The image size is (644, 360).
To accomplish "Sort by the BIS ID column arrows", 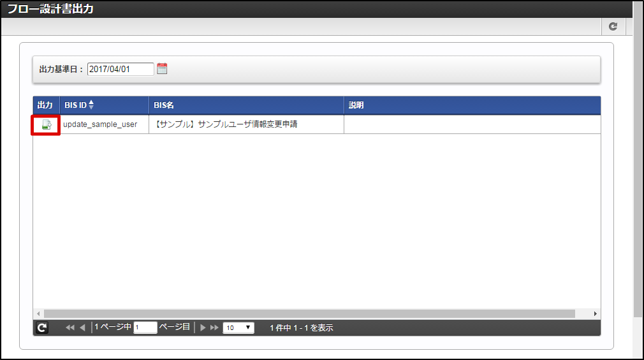I will point(91,105).
